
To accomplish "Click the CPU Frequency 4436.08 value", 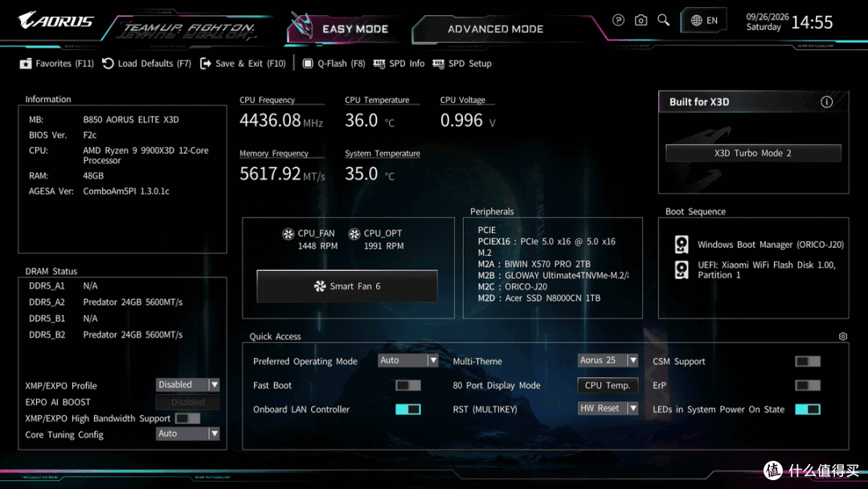I will pos(270,120).
